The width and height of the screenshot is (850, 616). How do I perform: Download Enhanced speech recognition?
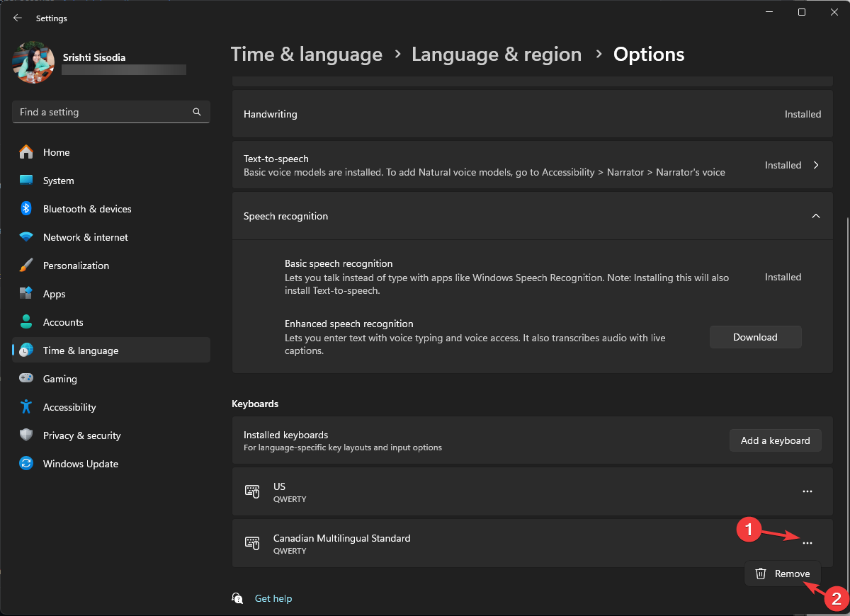pos(755,337)
